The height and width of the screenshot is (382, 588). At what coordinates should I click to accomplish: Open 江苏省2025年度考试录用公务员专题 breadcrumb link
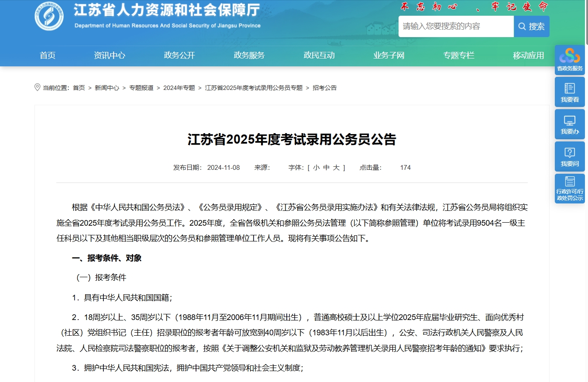tap(254, 88)
